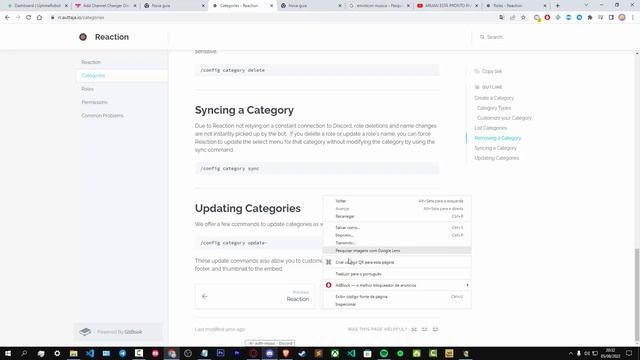Click the browser profile avatar
The image size is (640, 360).
tap(622, 18)
